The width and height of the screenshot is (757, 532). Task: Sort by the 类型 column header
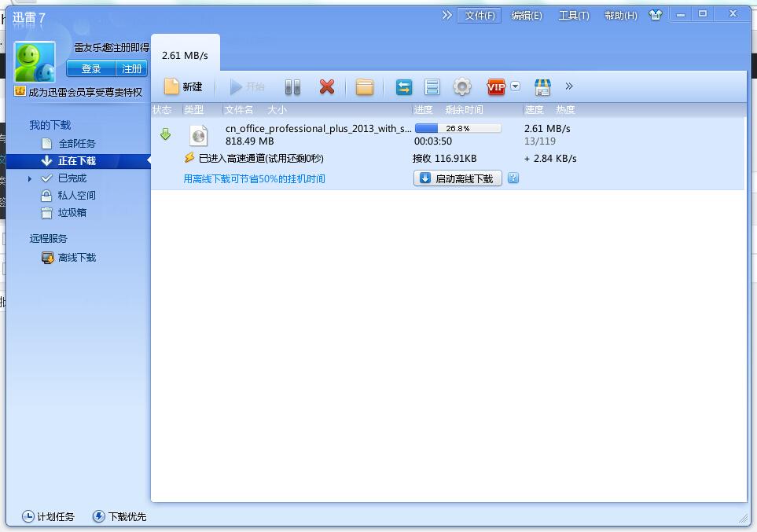[x=194, y=109]
